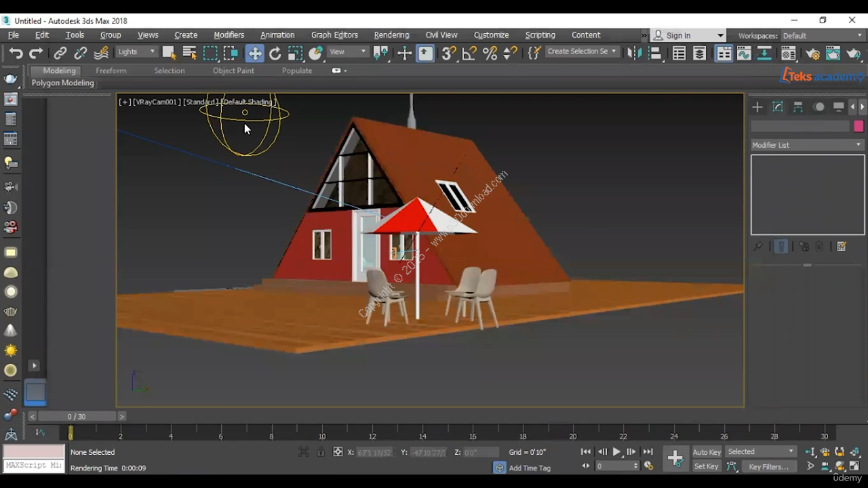Select by Name list icon
This screenshot has height=488, width=868.
(190, 53)
